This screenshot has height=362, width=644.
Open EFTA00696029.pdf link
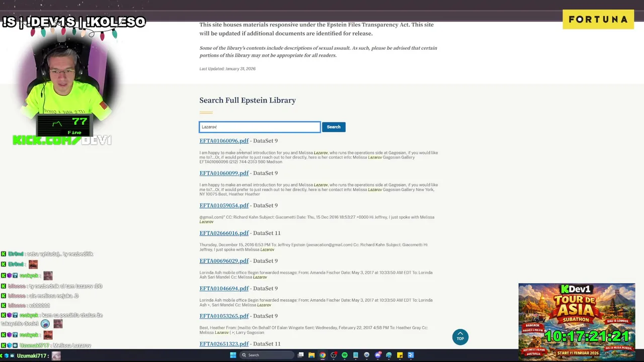(224, 260)
